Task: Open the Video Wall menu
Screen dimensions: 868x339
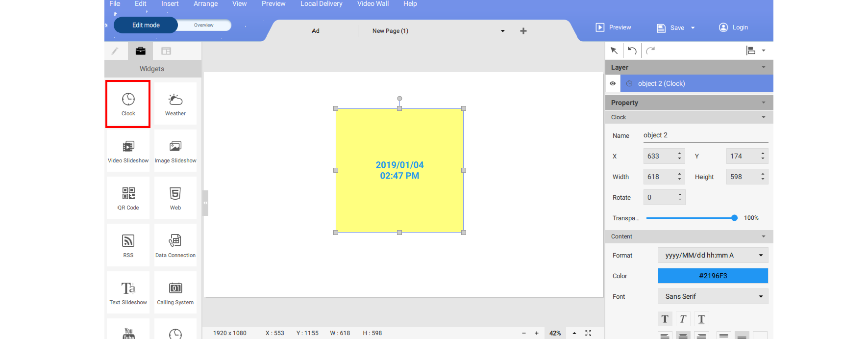Action: (x=372, y=4)
